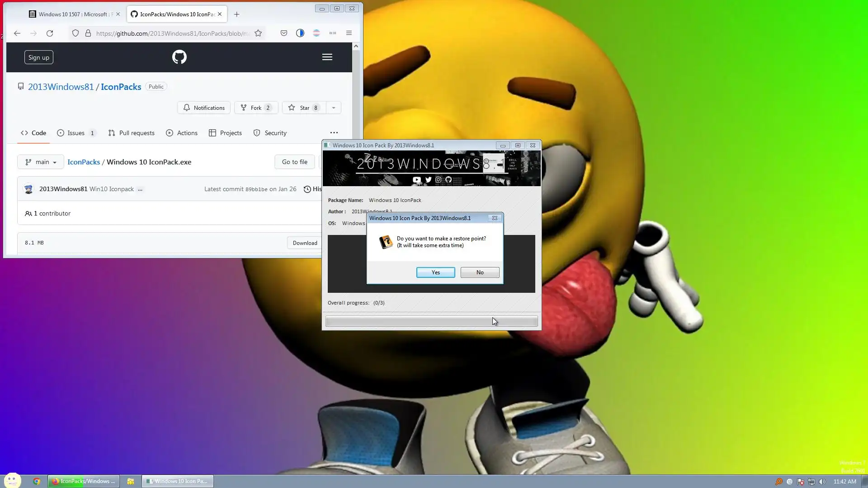The width and height of the screenshot is (868, 488).
Task: Switch to the Issues tab
Action: click(x=76, y=133)
